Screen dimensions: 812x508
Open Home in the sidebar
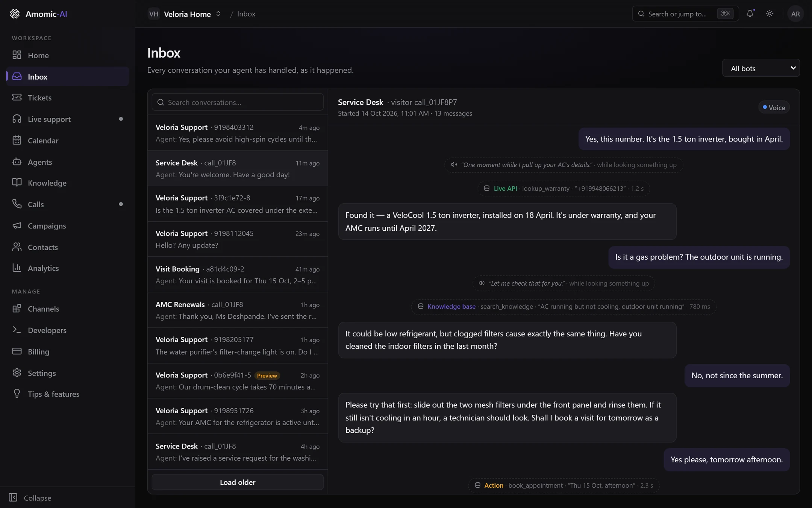click(68, 55)
